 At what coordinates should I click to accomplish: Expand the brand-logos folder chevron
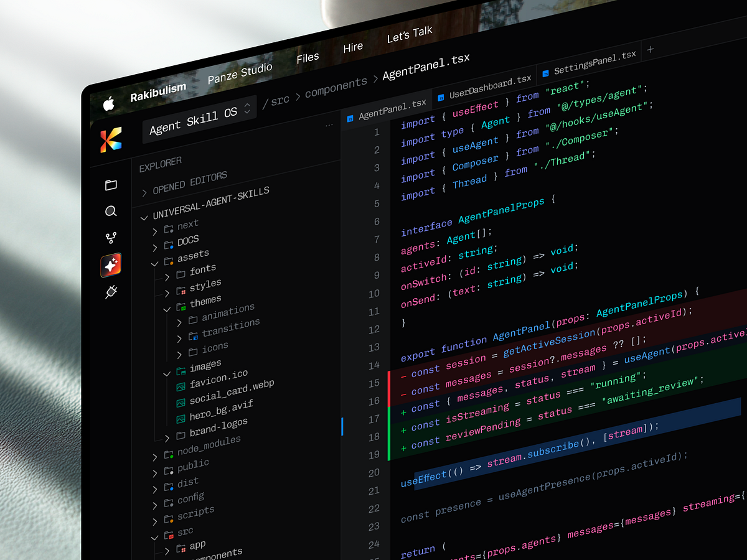click(x=167, y=438)
